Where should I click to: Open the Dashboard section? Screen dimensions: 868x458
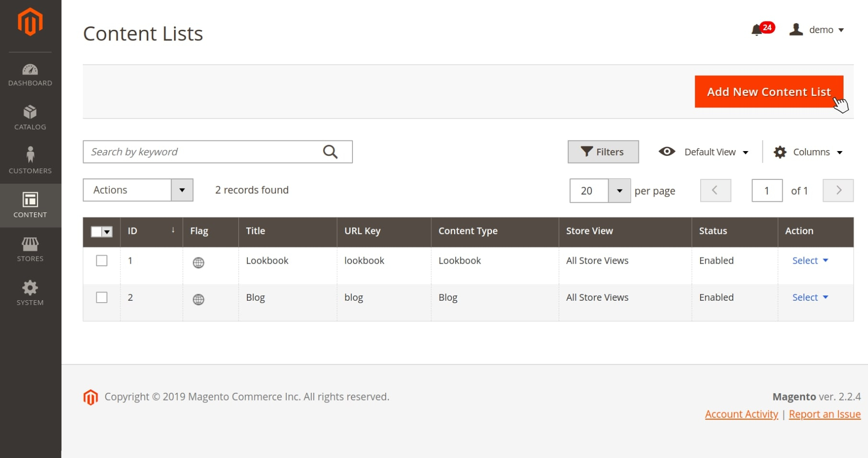tap(30, 75)
